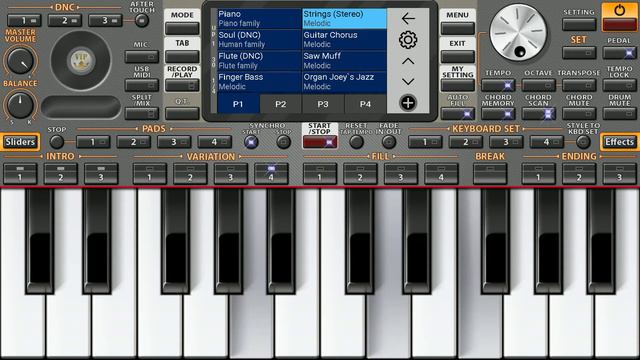Screen dimensions: 640x360
Task: Toggle the Split/Mix button
Action: [142, 113]
